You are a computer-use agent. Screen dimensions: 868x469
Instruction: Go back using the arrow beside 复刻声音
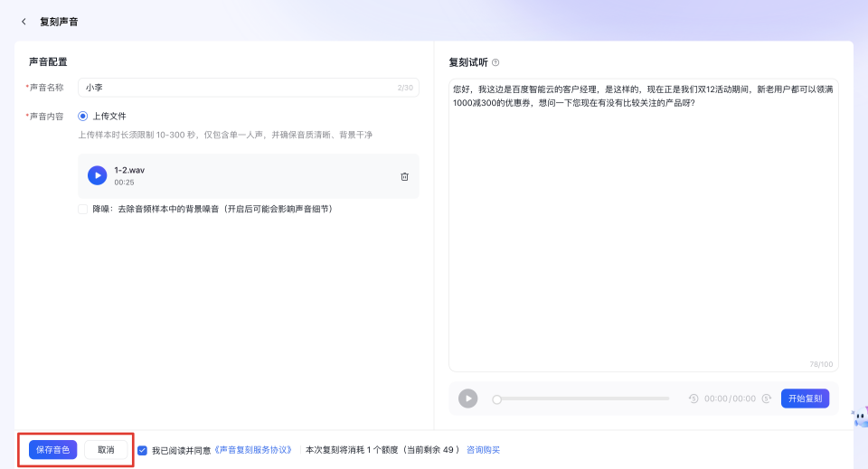click(24, 22)
